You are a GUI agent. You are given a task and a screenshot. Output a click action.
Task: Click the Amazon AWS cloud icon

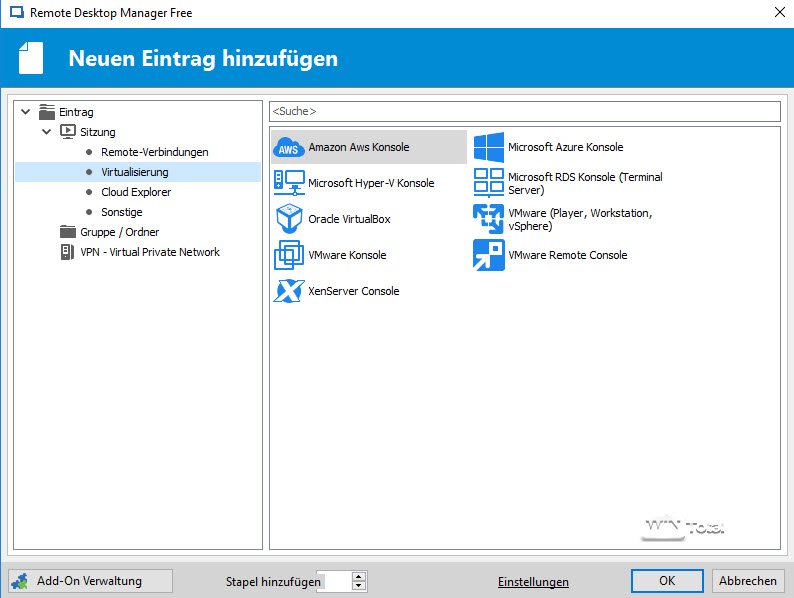[x=289, y=147]
